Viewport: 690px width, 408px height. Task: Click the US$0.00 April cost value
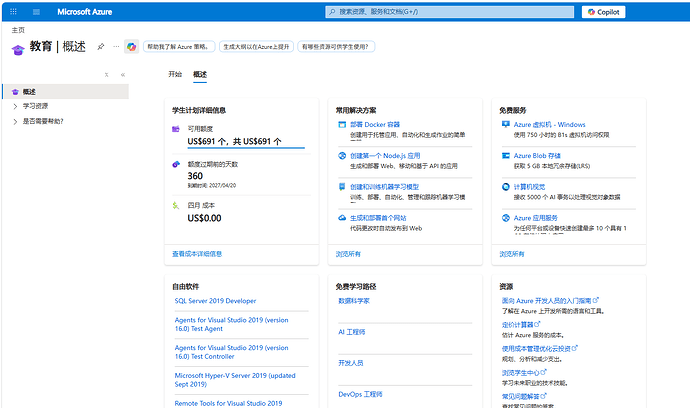204,218
